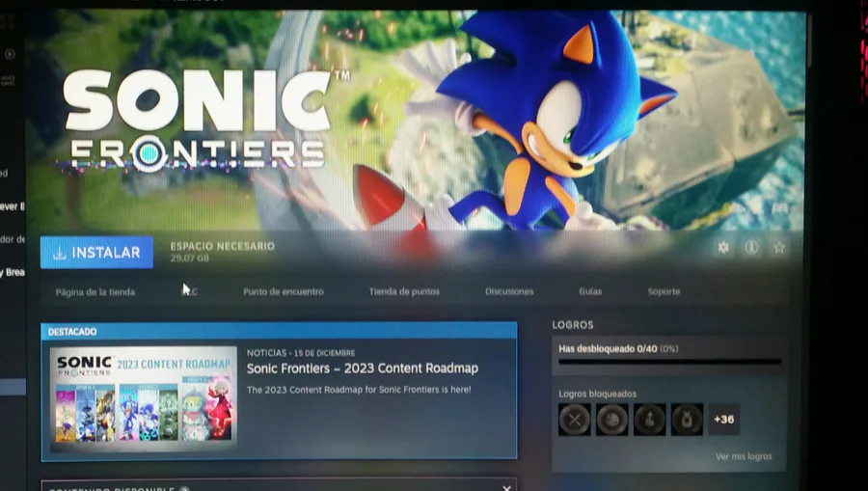Click the LOGROS heading
This screenshot has height=491, width=868.
click(x=573, y=325)
